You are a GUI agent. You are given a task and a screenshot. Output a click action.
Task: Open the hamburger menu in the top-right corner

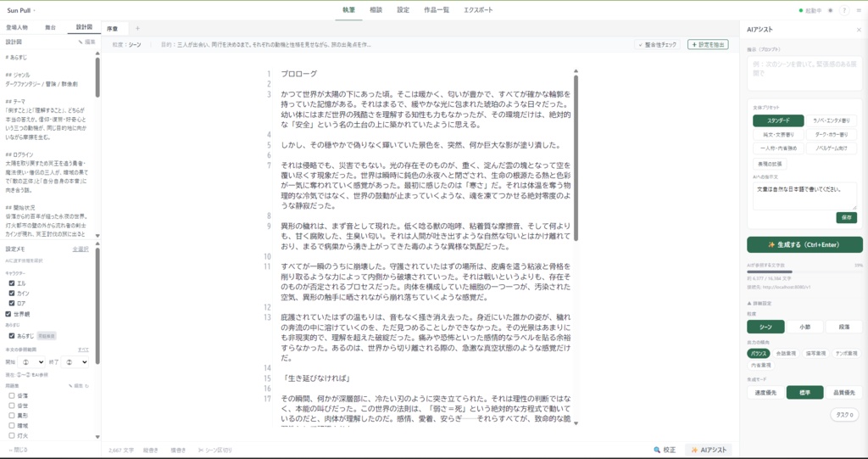[x=859, y=10]
